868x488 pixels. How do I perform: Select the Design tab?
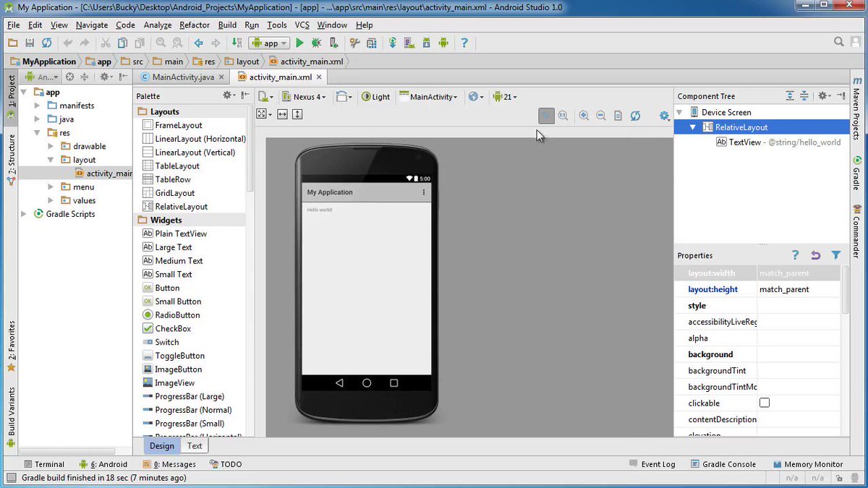161,445
